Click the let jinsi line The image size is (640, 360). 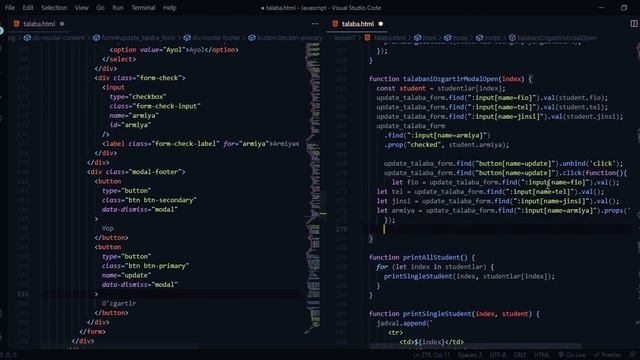498,201
